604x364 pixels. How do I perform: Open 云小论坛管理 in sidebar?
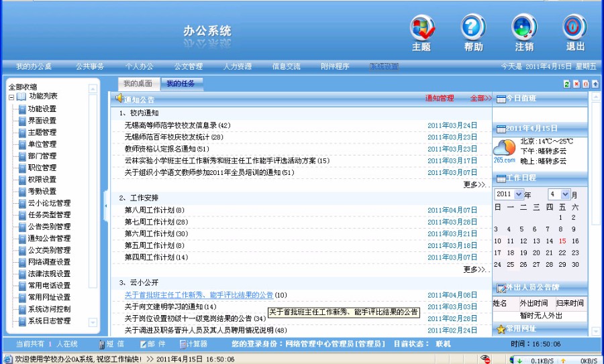49,203
